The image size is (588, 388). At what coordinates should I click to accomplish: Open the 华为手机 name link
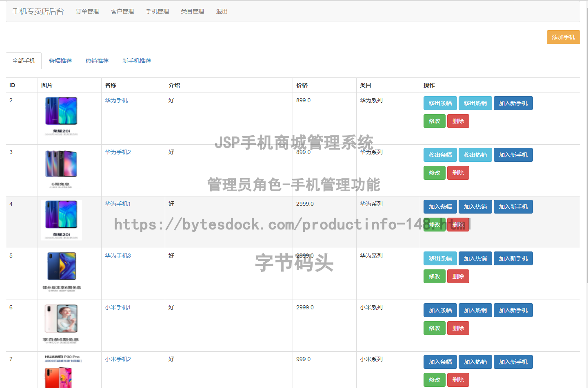[x=116, y=100]
